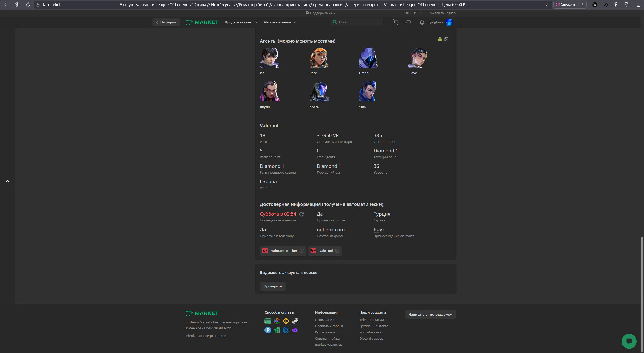Open market_vacancies footer link

(328, 344)
